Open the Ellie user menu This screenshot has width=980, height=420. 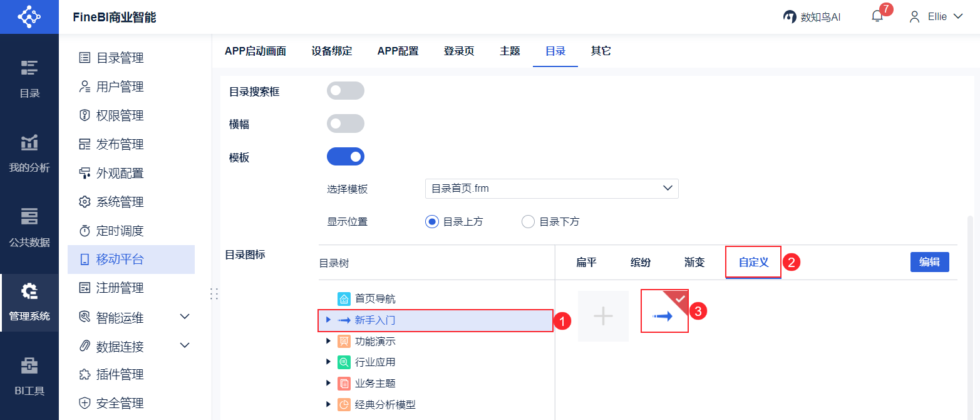pyautogui.click(x=936, y=17)
